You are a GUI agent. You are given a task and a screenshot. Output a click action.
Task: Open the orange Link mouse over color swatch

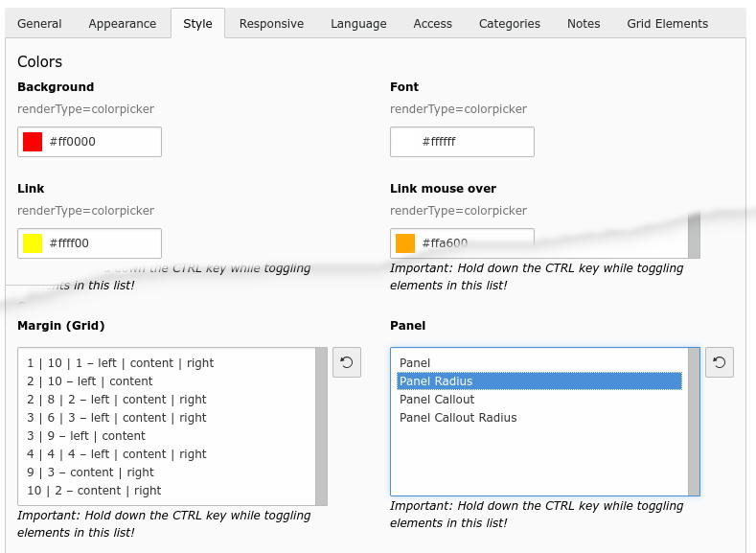[405, 243]
